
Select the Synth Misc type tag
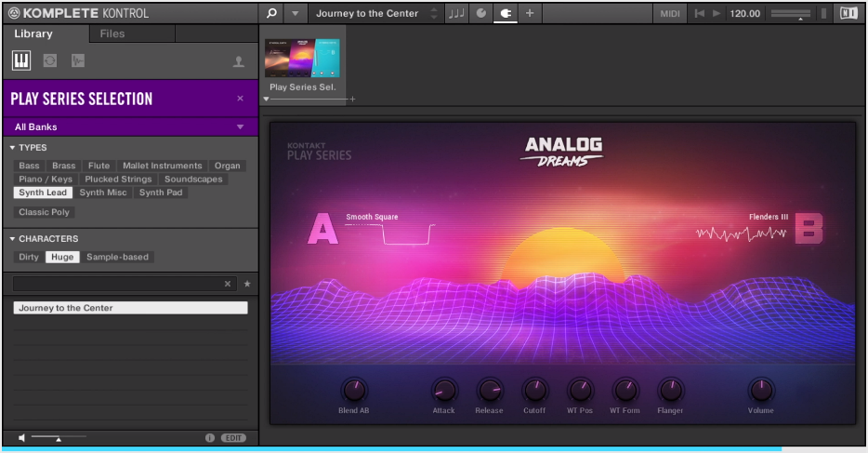(x=103, y=193)
